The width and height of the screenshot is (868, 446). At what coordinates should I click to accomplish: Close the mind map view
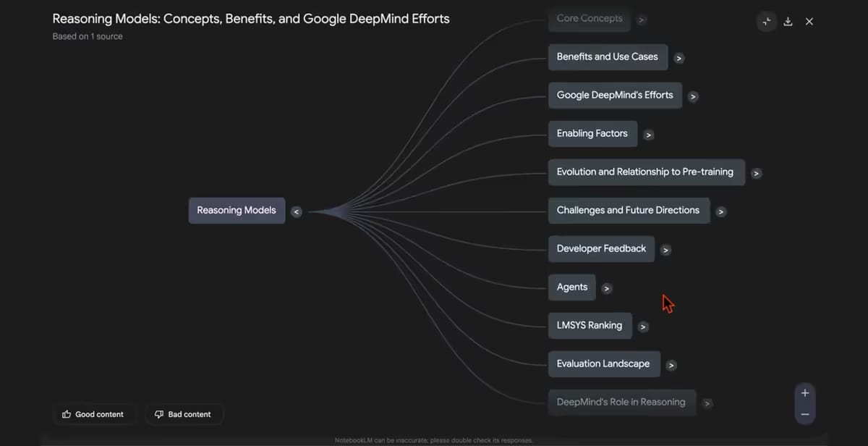pos(809,22)
